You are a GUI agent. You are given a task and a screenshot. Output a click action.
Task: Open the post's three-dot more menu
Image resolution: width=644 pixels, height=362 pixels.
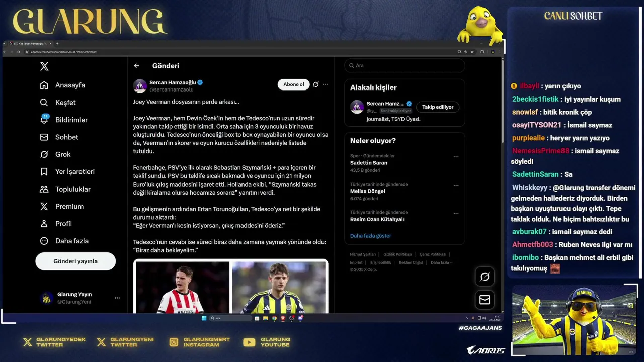point(326,84)
